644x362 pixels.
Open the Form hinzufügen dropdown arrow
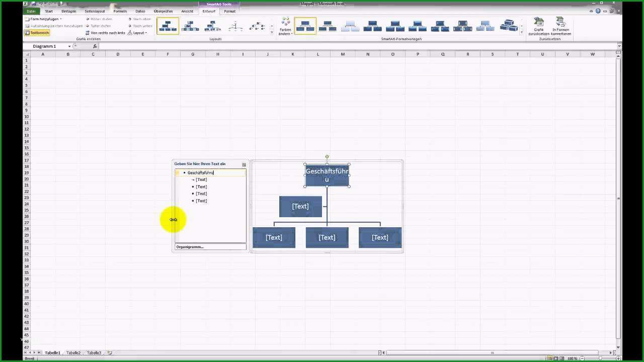pyautogui.click(x=61, y=19)
